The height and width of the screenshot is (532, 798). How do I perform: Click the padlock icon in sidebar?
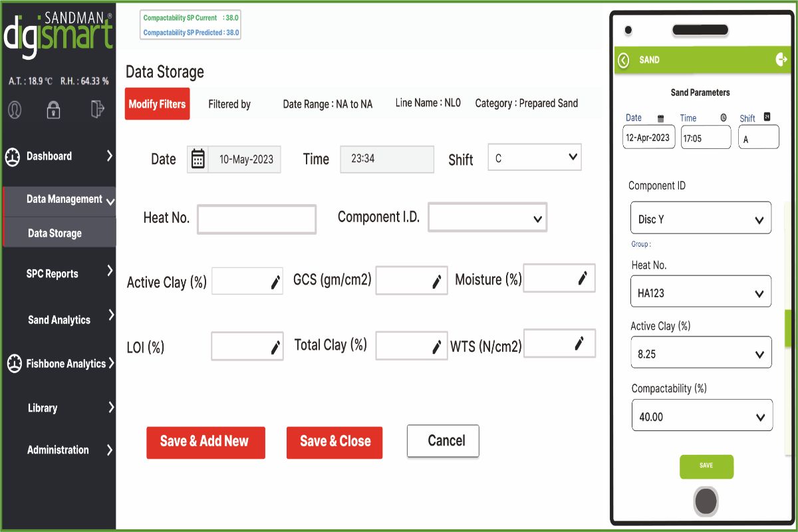pos(53,110)
